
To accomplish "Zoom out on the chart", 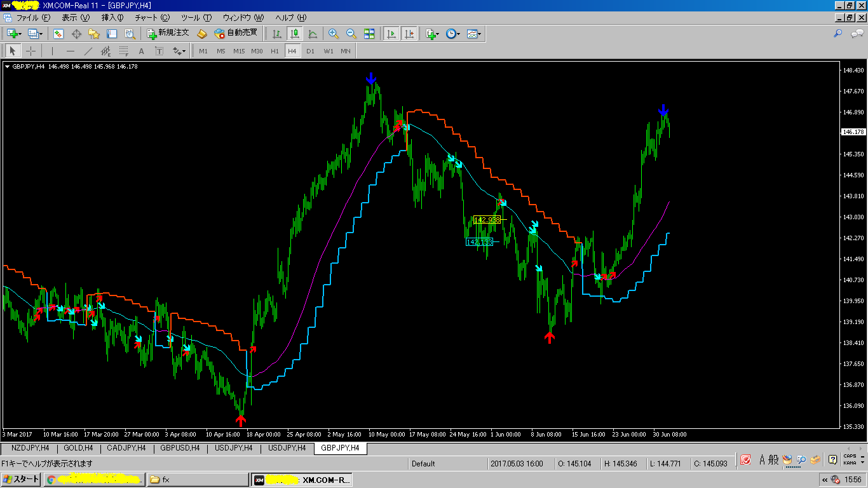I will [351, 34].
